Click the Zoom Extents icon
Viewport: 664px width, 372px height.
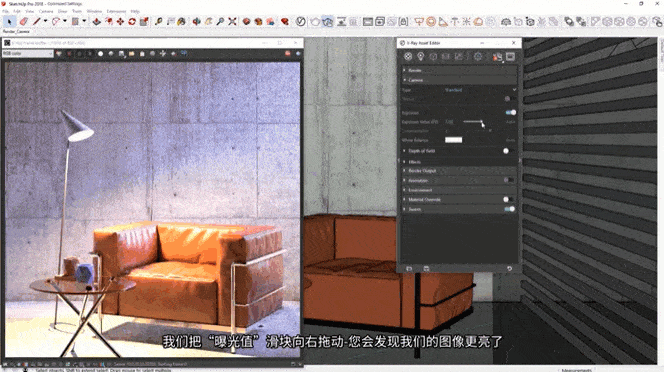232,21
